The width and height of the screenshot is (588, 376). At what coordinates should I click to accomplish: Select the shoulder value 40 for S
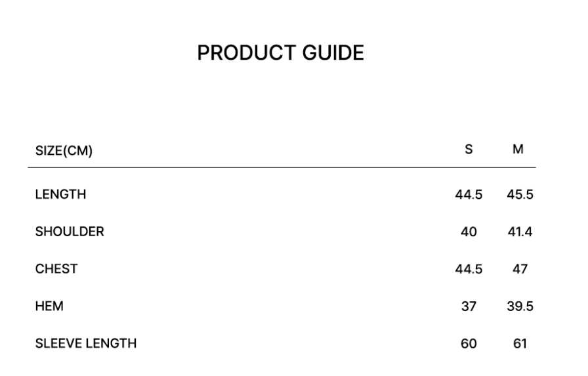(469, 232)
